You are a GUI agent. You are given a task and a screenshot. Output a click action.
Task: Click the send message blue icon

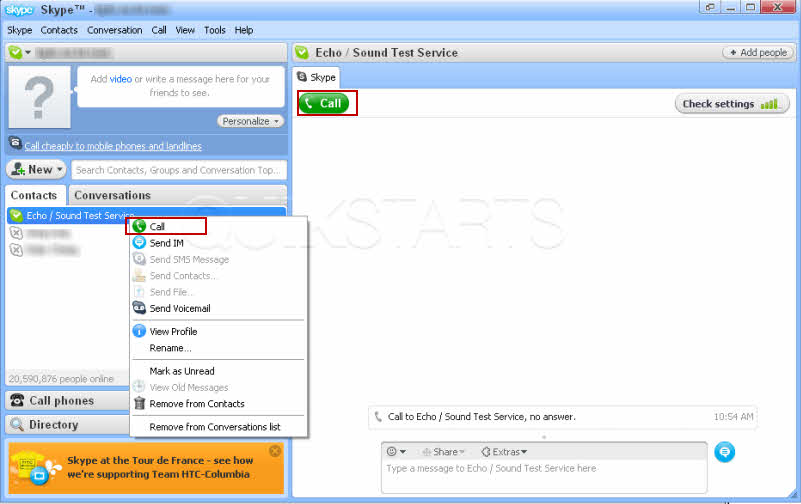(724, 452)
